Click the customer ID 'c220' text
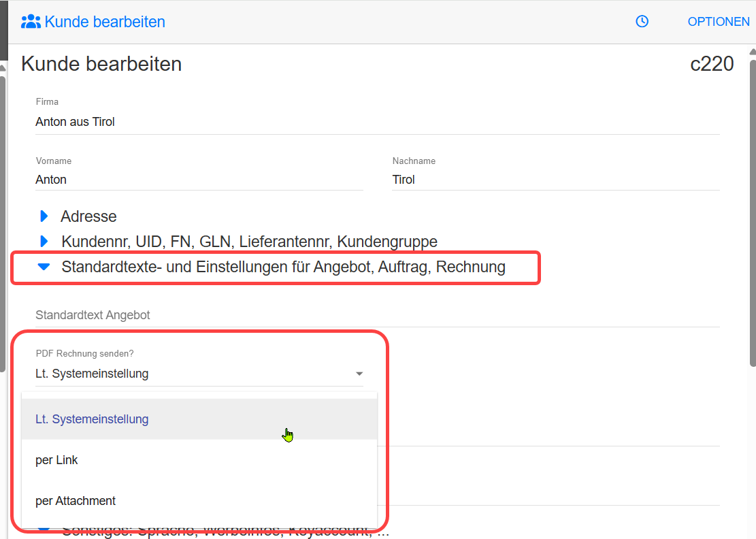This screenshot has width=756, height=539. 712,64
